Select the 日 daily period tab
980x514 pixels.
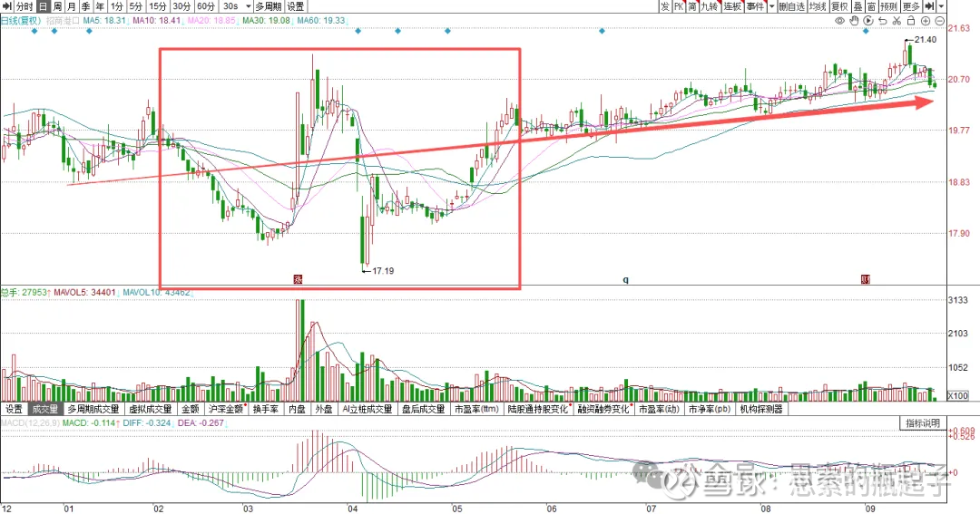[x=43, y=6]
